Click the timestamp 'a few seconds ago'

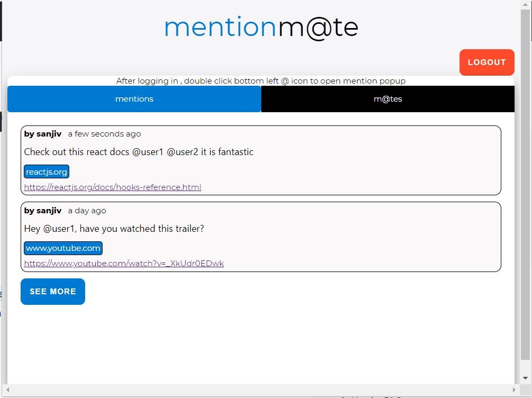pyautogui.click(x=104, y=134)
